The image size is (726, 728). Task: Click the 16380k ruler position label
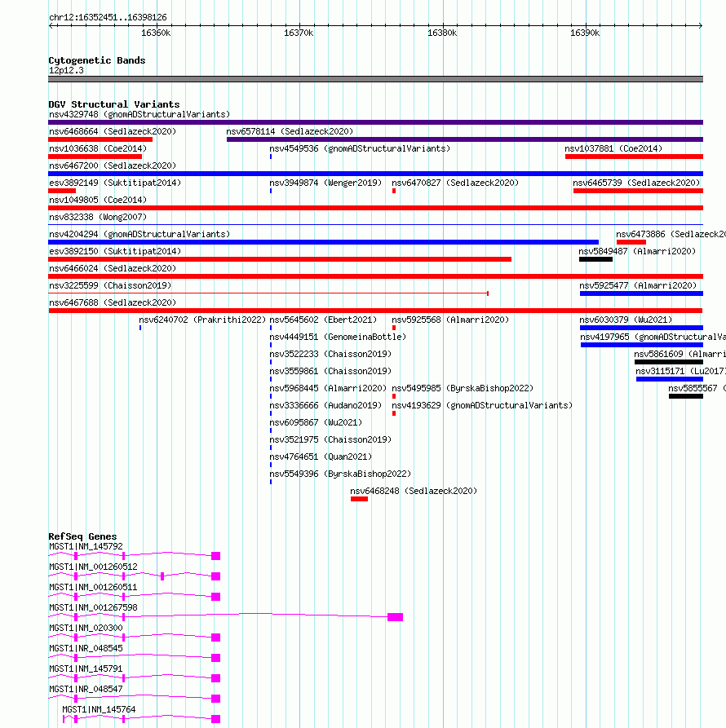442,33
